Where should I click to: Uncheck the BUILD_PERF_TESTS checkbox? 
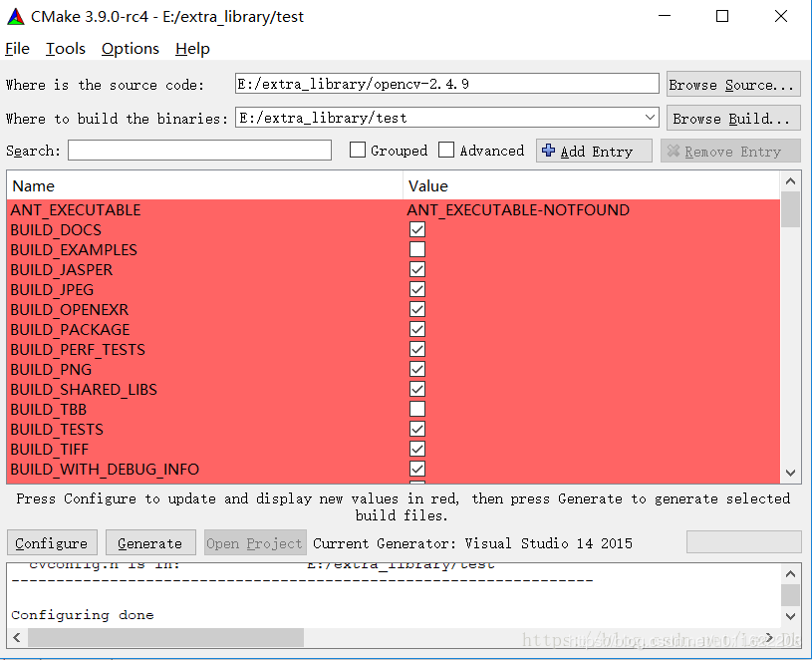[x=417, y=349]
